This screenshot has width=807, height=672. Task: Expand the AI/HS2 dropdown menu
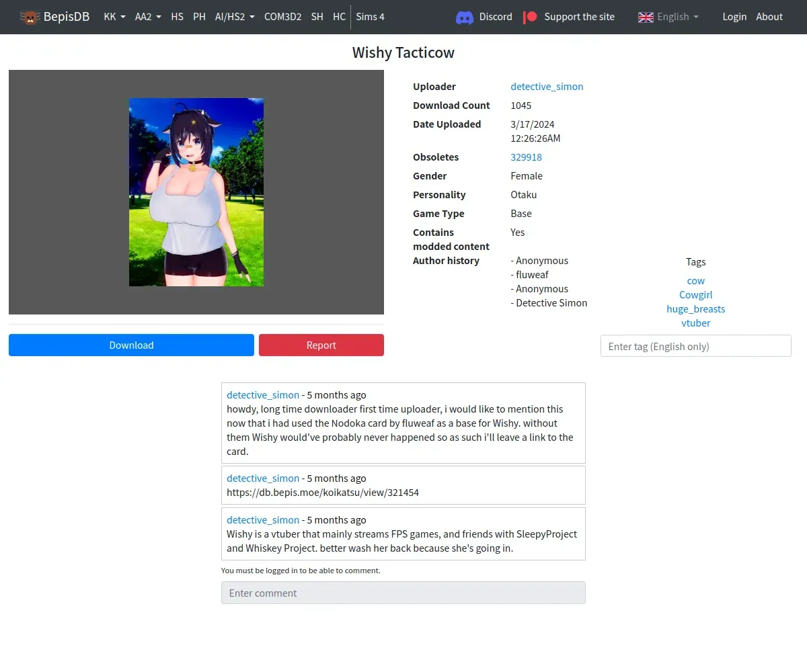pos(235,17)
